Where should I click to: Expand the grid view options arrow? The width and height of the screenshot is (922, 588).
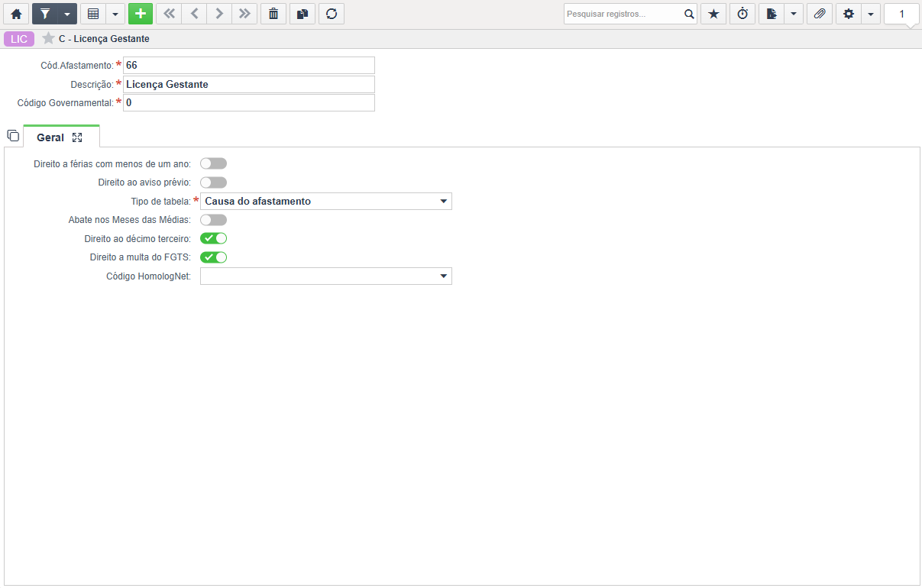pyautogui.click(x=116, y=14)
